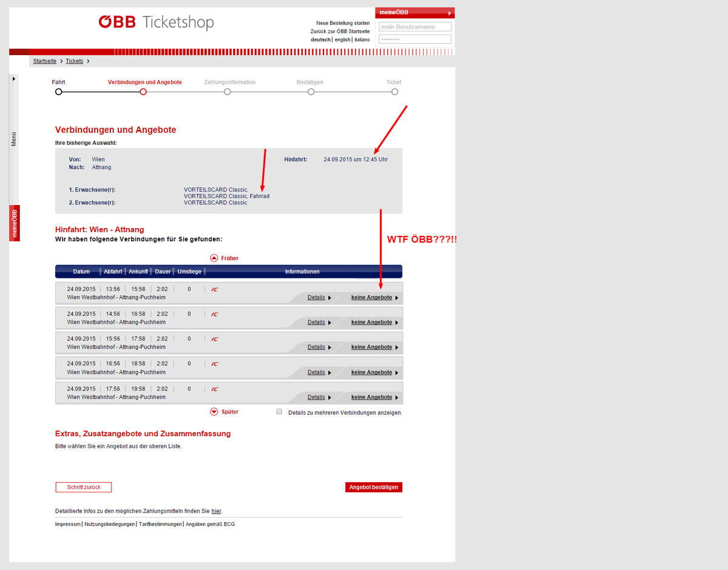Enable 'Details zu mehreren Verbindungen anzeigen' checkbox

coord(279,412)
